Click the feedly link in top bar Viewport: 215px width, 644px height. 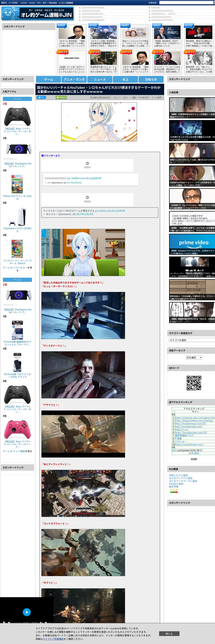click(32, 3)
